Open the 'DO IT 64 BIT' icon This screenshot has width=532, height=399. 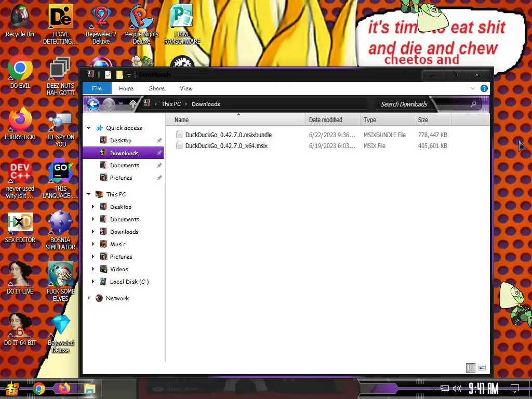(x=20, y=329)
